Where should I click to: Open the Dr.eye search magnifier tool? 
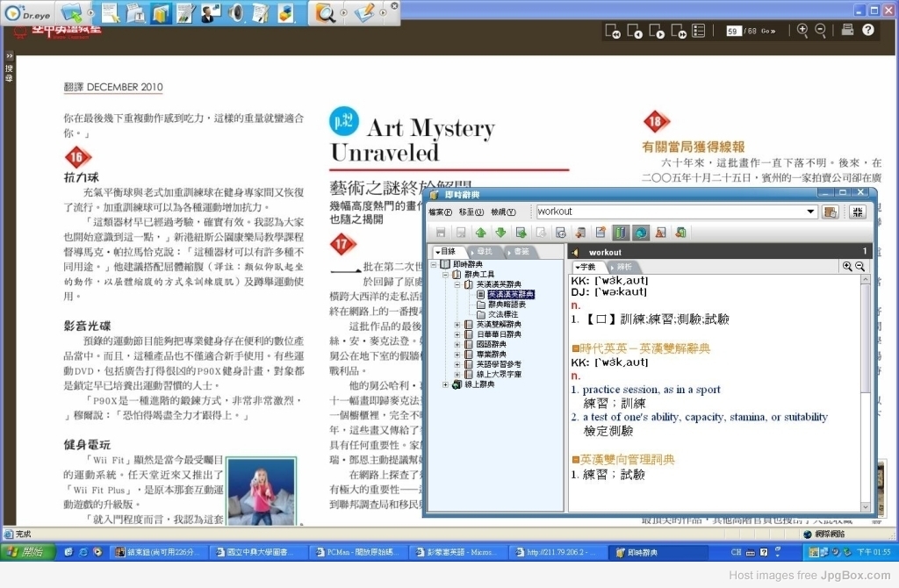(325, 12)
